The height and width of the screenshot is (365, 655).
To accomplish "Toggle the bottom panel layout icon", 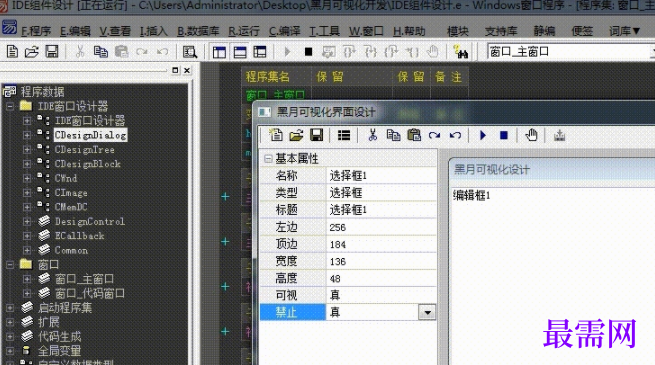I will pos(240,52).
